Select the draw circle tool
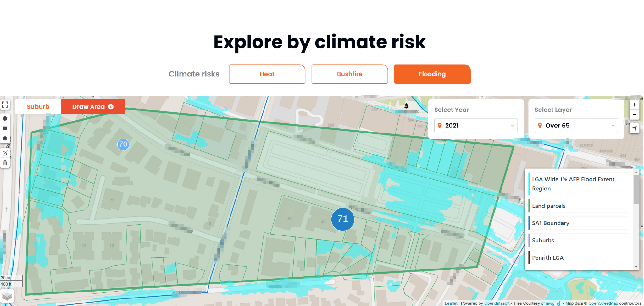Screen dimensions: 644x306 pos(5,138)
